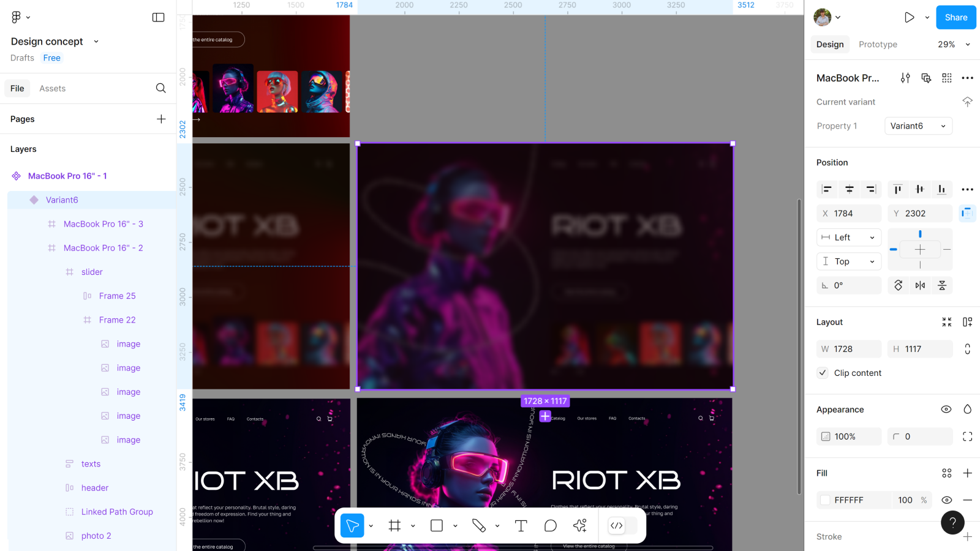
Task: Open the Left horizontal constraint dropdown
Action: [849, 238]
